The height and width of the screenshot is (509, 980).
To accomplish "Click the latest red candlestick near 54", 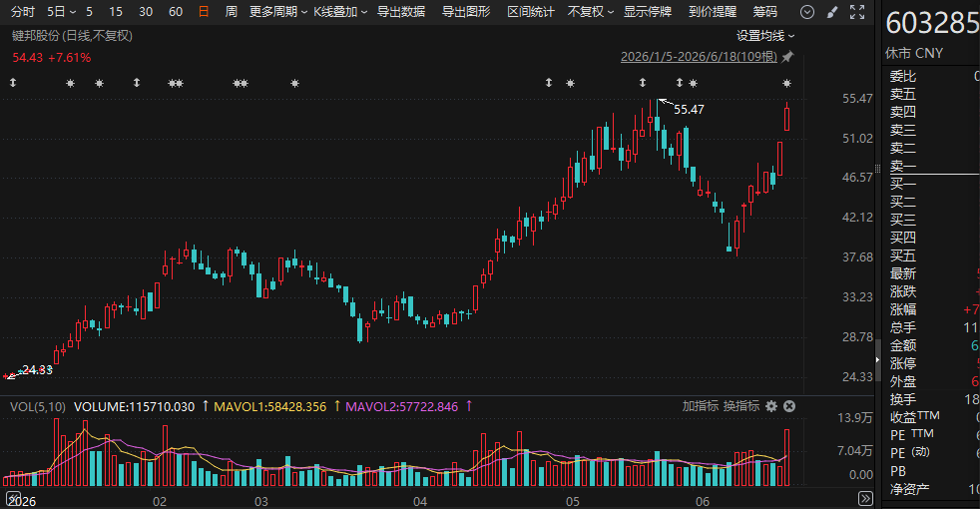I will pyautogui.click(x=786, y=119).
